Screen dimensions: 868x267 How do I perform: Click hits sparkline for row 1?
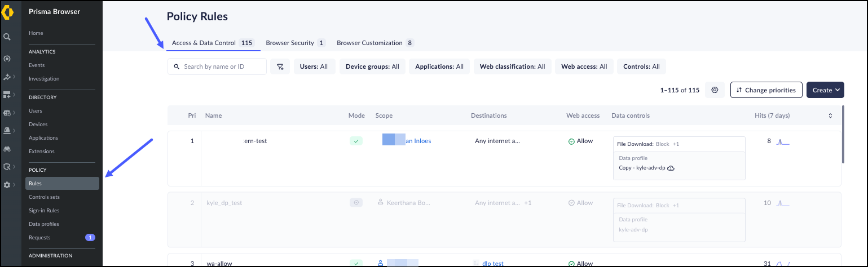[x=783, y=142]
